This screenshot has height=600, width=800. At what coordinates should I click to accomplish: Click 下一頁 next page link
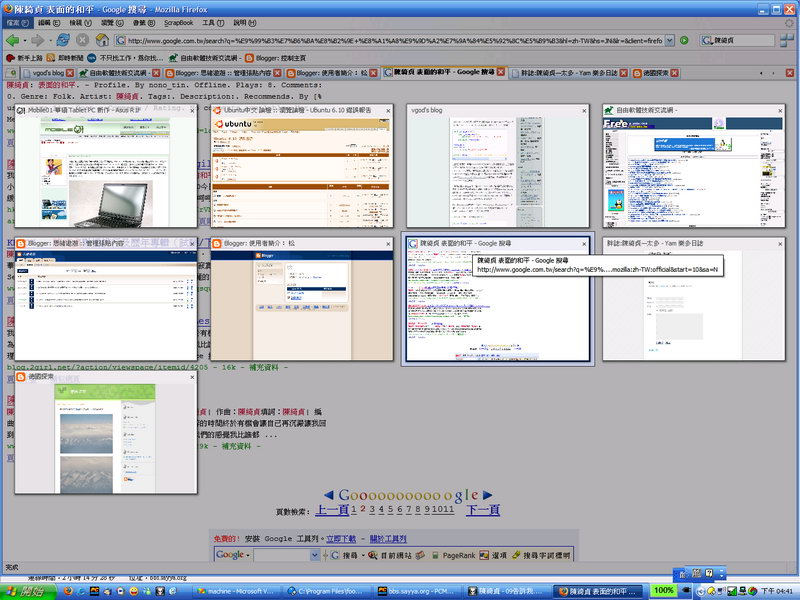pyautogui.click(x=483, y=510)
